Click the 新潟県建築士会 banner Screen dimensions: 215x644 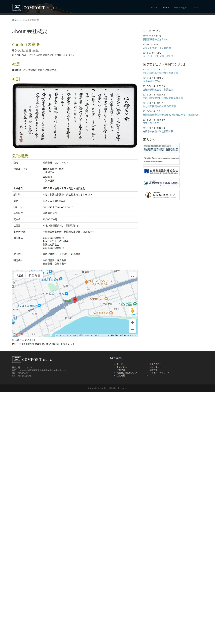pyautogui.click(x=161, y=195)
